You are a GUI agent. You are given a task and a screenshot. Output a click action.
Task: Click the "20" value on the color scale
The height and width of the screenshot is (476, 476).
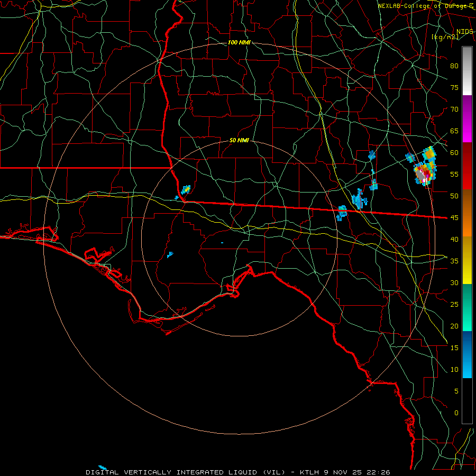point(454,326)
